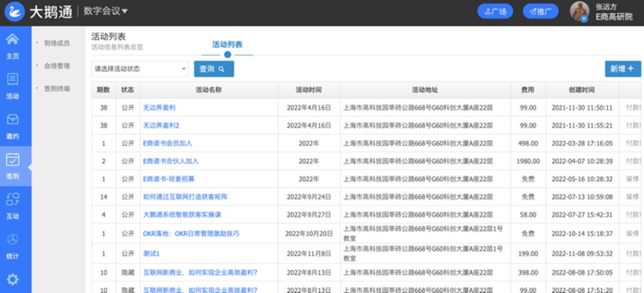Viewport: 644px width, 293px height.
Task: Click the 活动地址 column header
Action: pos(425,90)
